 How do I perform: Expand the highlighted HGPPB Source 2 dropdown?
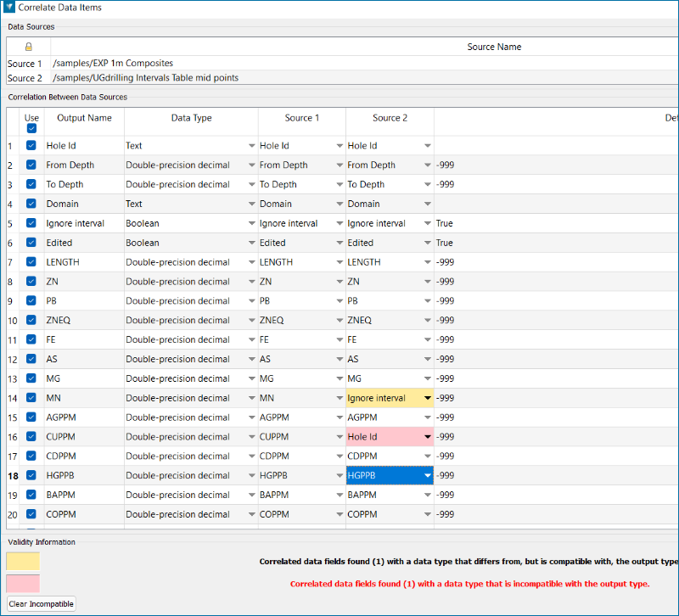(x=427, y=476)
